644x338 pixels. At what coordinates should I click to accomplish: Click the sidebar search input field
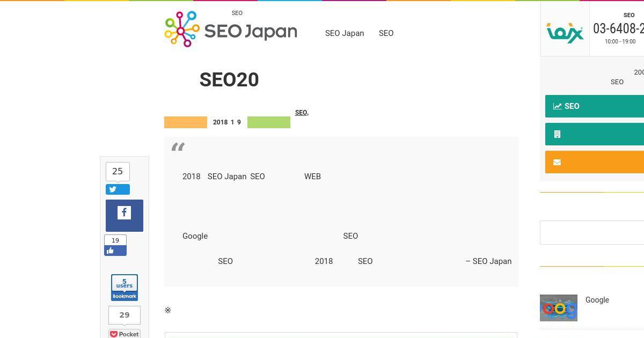click(591, 232)
